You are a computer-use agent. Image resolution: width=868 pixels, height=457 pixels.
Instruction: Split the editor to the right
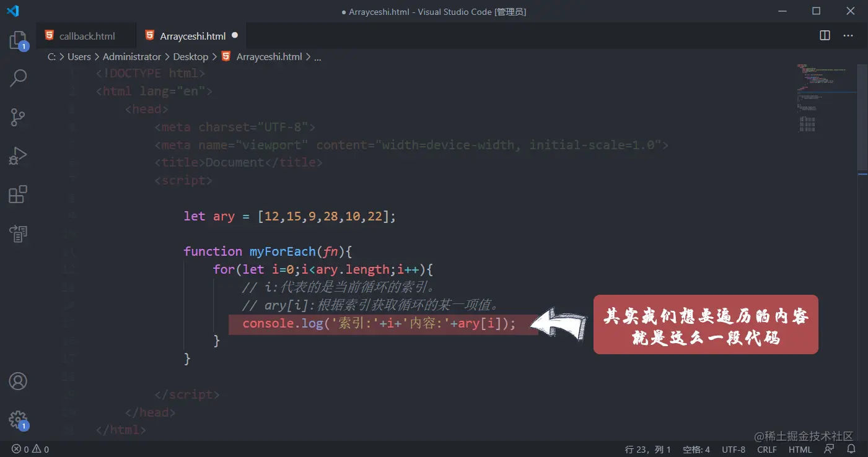pos(825,35)
